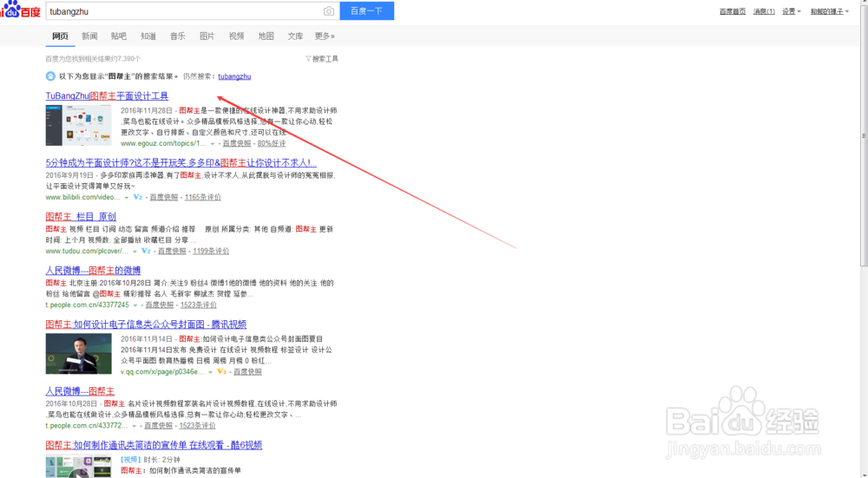Open the 地图 tab
The image size is (868, 478).
(x=266, y=36)
